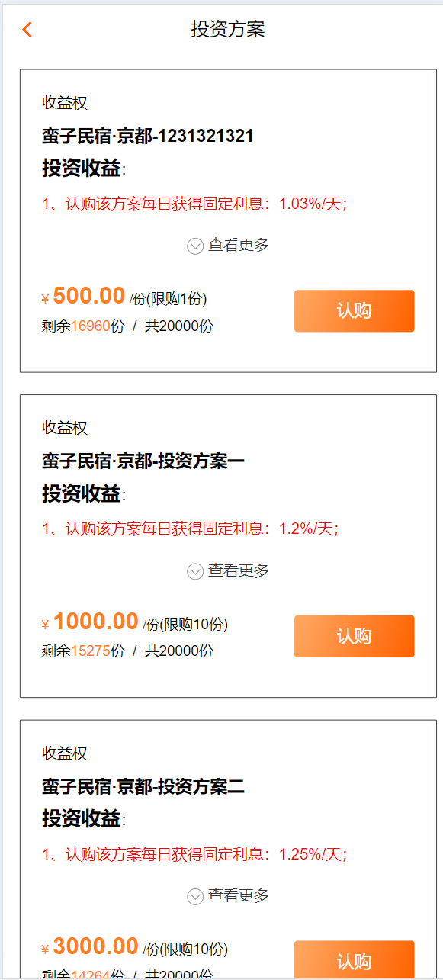
Task: Open the 蛮子民宿·京都-1231321321 title
Action: click(x=148, y=137)
